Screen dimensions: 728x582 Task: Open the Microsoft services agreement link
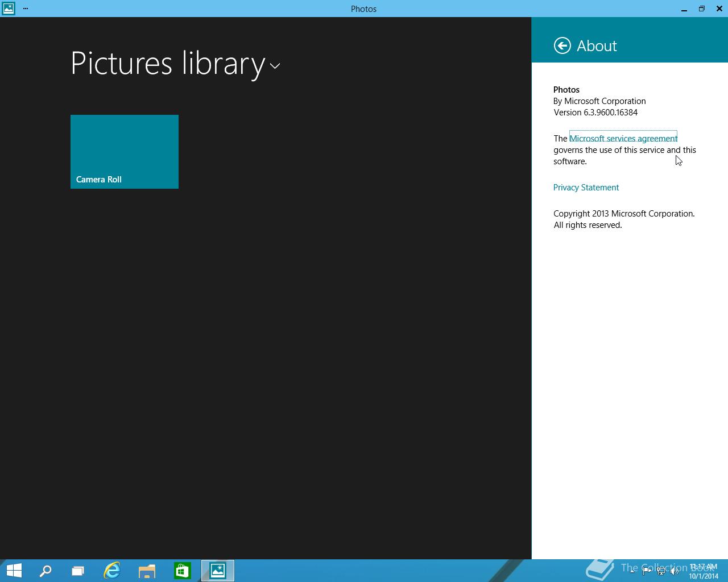(623, 138)
